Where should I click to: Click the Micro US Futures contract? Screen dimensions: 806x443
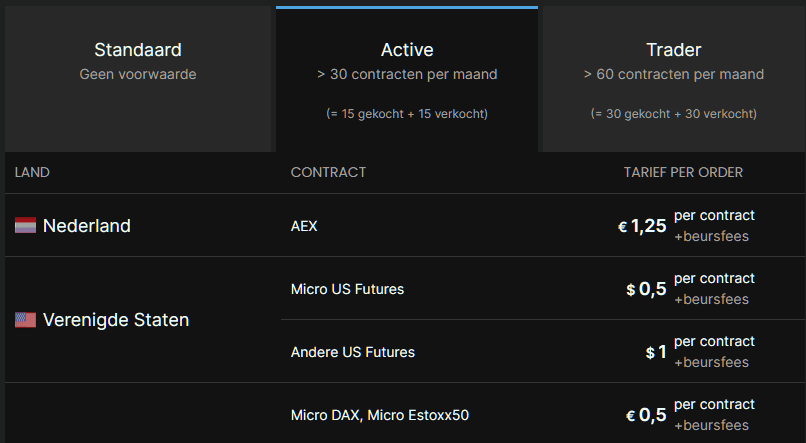tap(347, 289)
